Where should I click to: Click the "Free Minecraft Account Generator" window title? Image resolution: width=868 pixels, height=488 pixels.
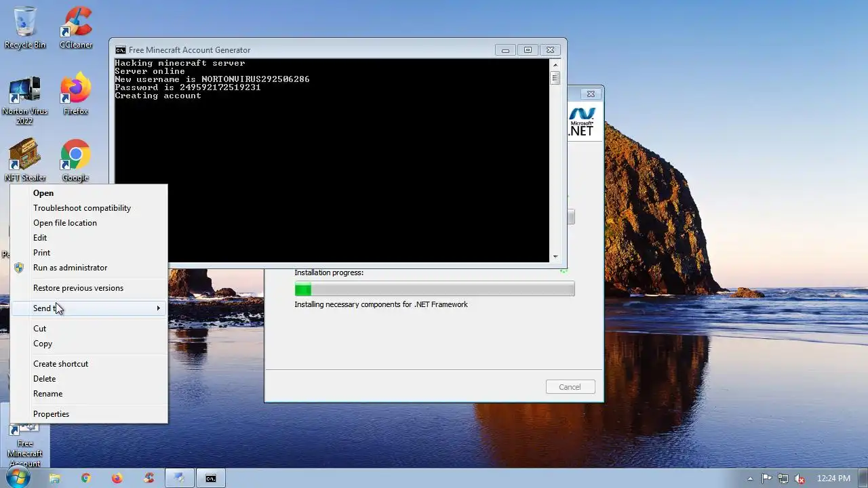[x=189, y=50]
